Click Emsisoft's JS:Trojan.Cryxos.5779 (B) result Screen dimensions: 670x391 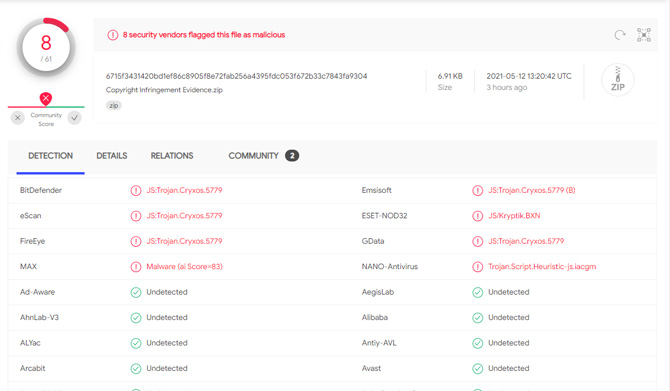(x=532, y=190)
